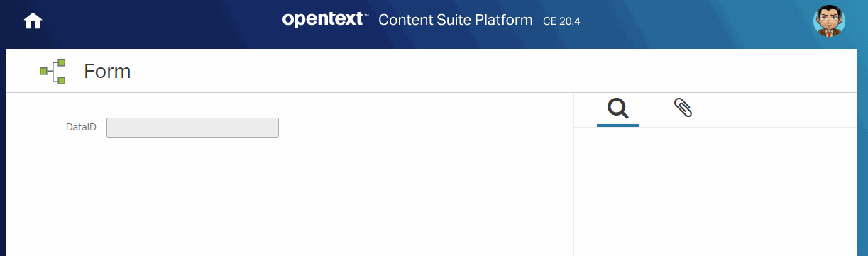The image size is (868, 256).
Task: Click the blue underline below search tab
Action: tap(618, 126)
